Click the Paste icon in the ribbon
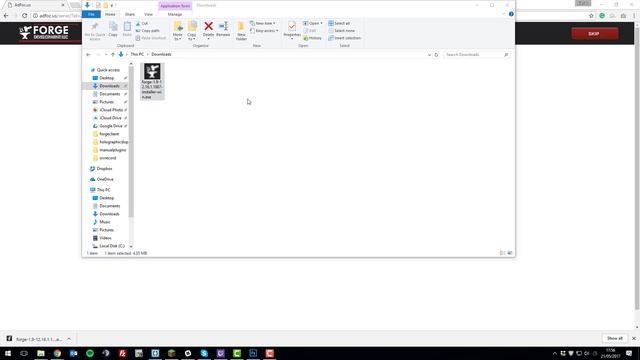The height and width of the screenshot is (360, 640). pos(127,29)
